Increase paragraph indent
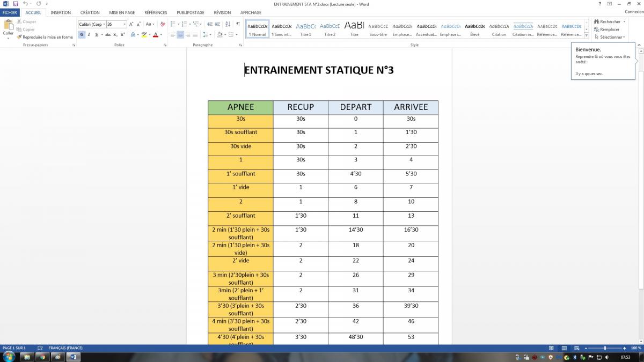 pos(218,24)
